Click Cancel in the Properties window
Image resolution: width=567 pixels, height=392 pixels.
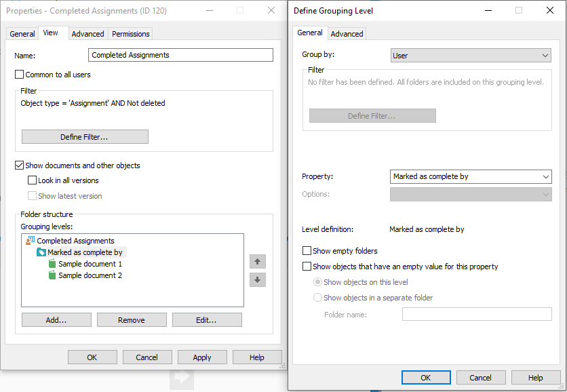[x=147, y=357]
